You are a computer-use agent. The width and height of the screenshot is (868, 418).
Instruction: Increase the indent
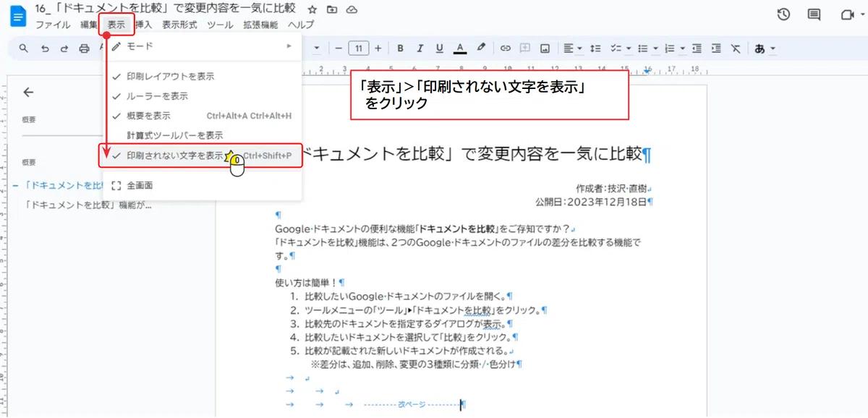click(x=715, y=48)
